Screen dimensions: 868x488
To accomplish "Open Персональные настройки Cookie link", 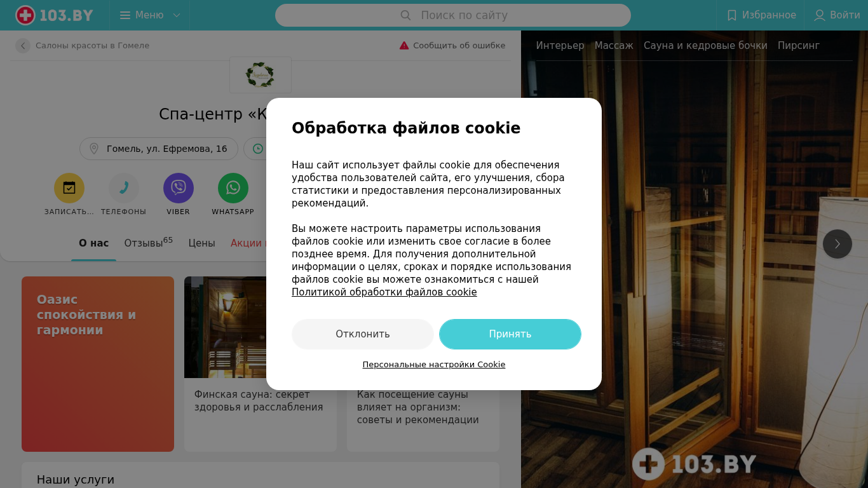I will click(434, 365).
